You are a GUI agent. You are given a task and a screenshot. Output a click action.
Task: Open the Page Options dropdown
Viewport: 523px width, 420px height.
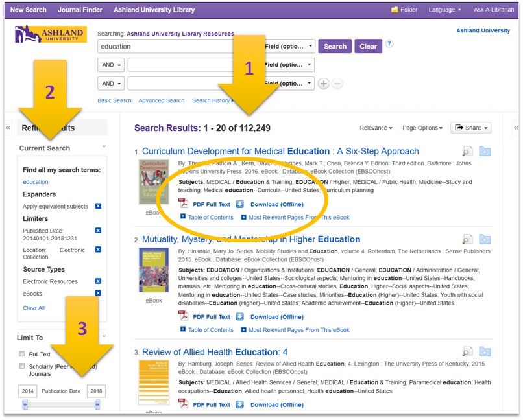point(422,128)
